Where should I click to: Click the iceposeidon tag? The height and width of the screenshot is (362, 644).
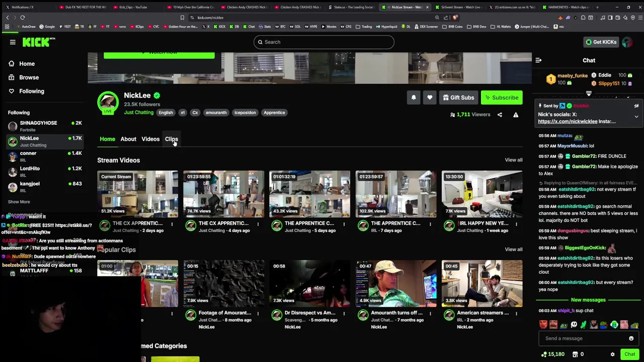coord(245,113)
